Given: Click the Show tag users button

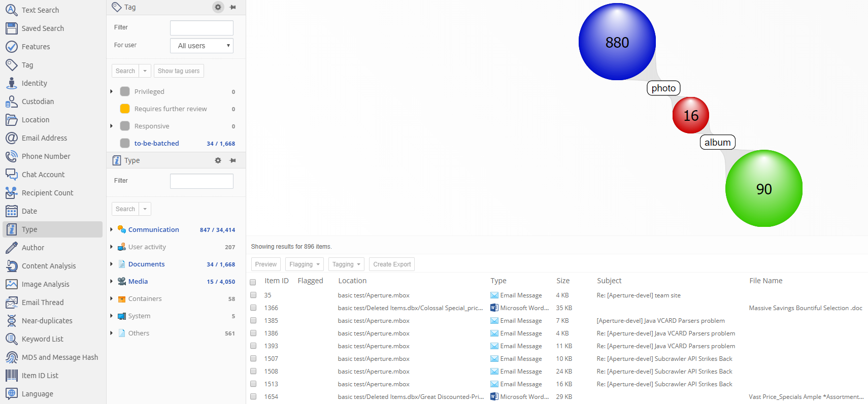Looking at the screenshot, I should point(179,71).
